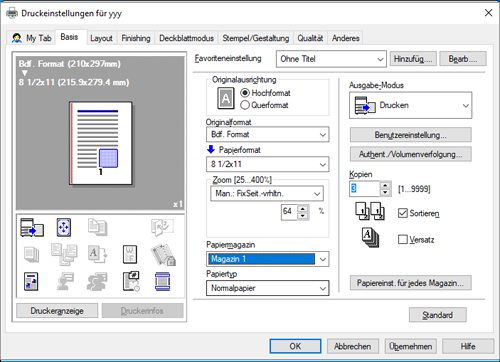Click the Abbrechen button
This screenshot has height=362, width=500.
pos(353,346)
